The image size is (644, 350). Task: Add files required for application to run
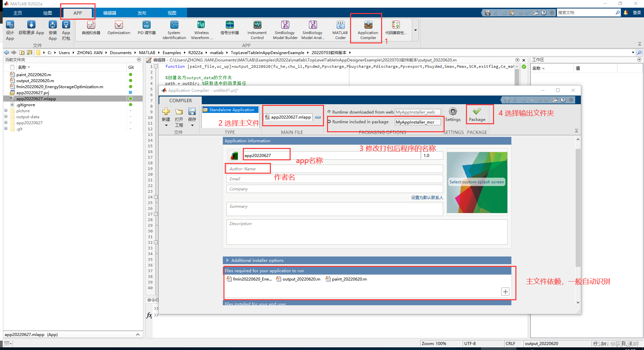505,292
